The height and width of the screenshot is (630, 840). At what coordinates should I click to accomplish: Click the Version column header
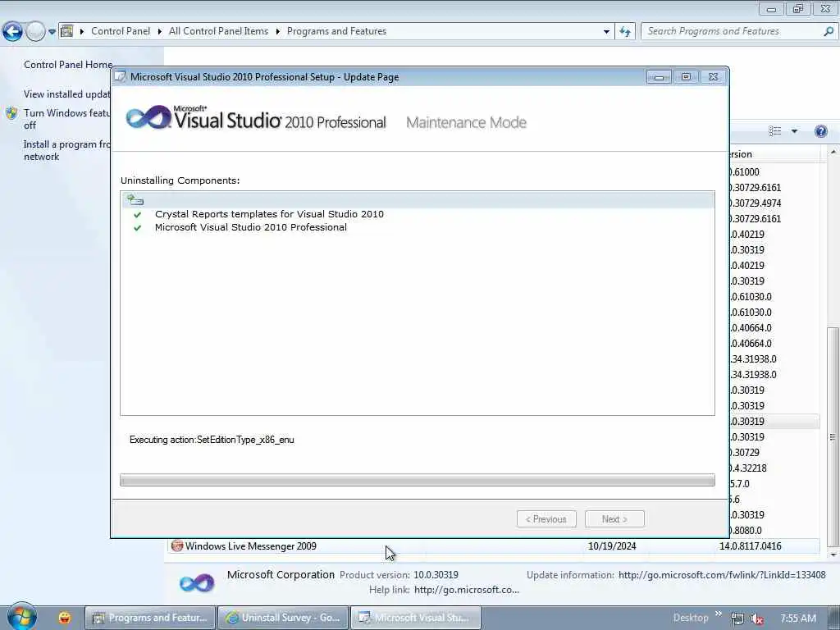tap(774, 154)
